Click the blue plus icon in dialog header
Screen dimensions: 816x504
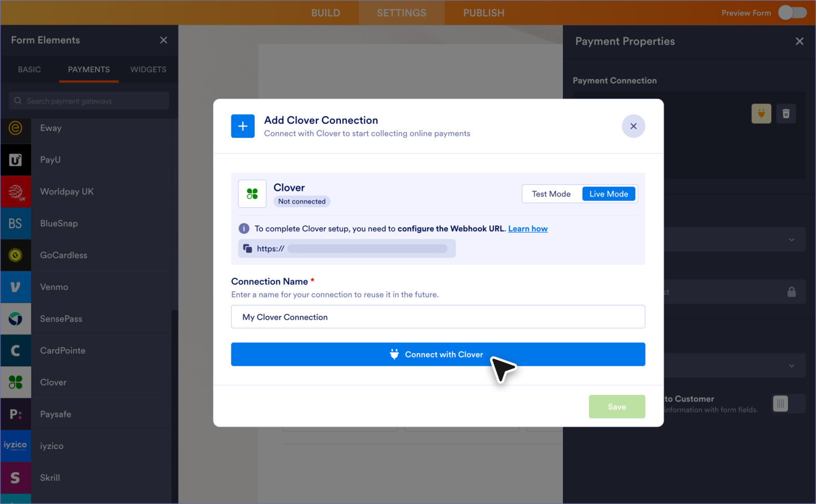click(243, 126)
